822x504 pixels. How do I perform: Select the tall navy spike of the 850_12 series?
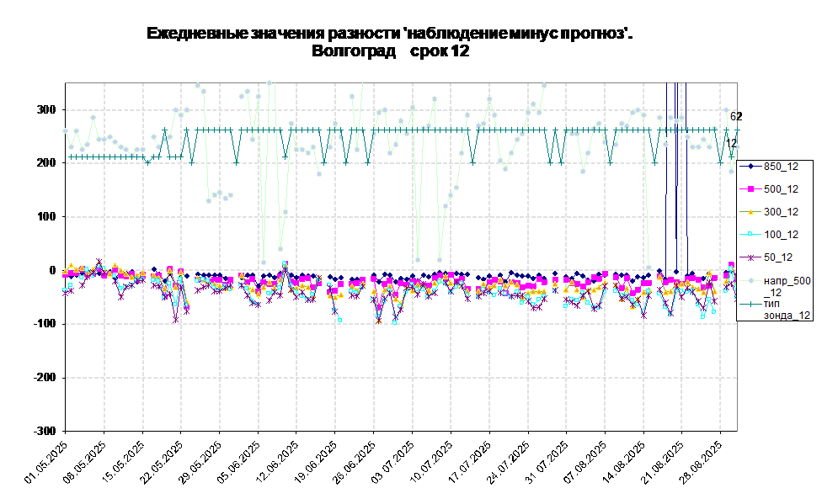click(x=686, y=168)
